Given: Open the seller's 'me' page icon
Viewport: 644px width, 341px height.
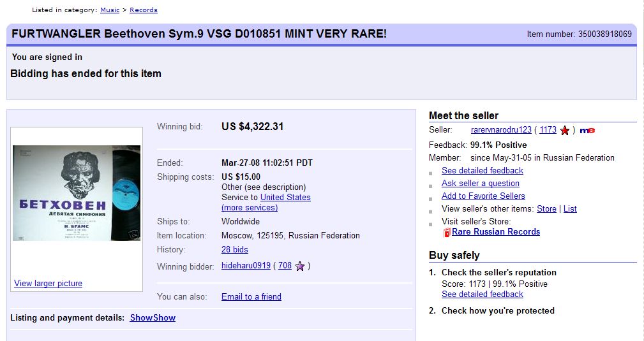Looking at the screenshot, I should click(587, 130).
